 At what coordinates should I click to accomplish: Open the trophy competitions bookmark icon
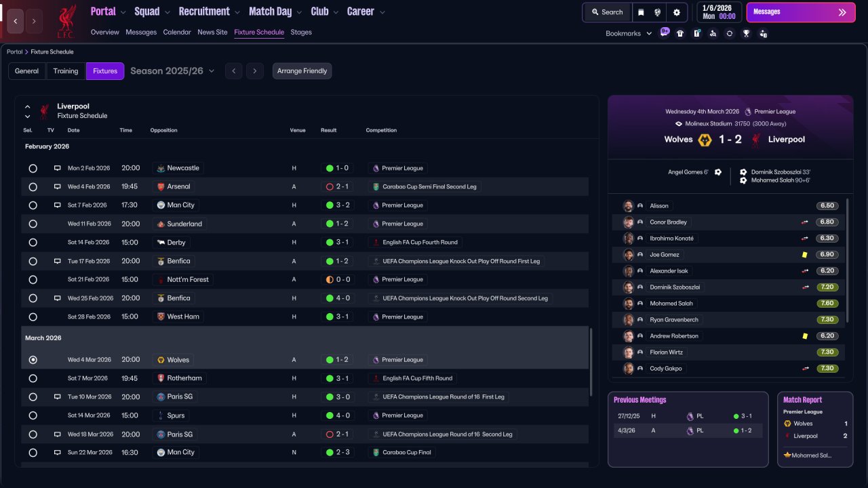click(x=746, y=33)
